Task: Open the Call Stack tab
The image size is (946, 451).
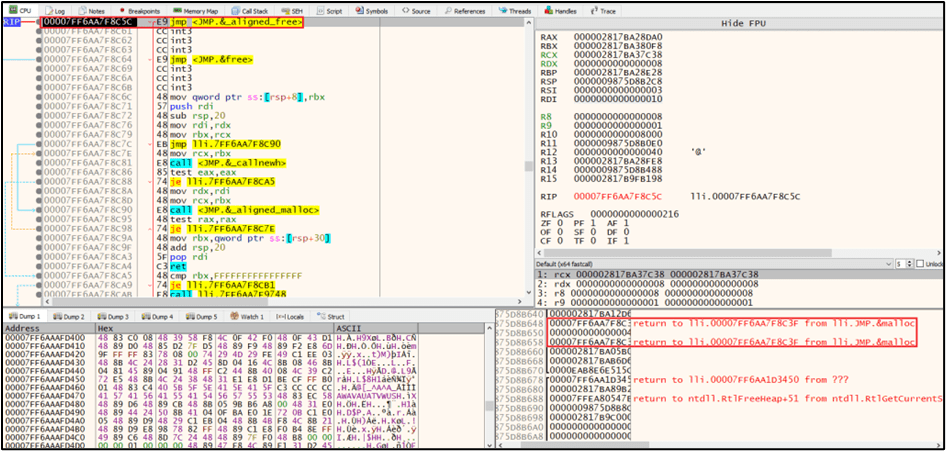Action: coord(249,10)
